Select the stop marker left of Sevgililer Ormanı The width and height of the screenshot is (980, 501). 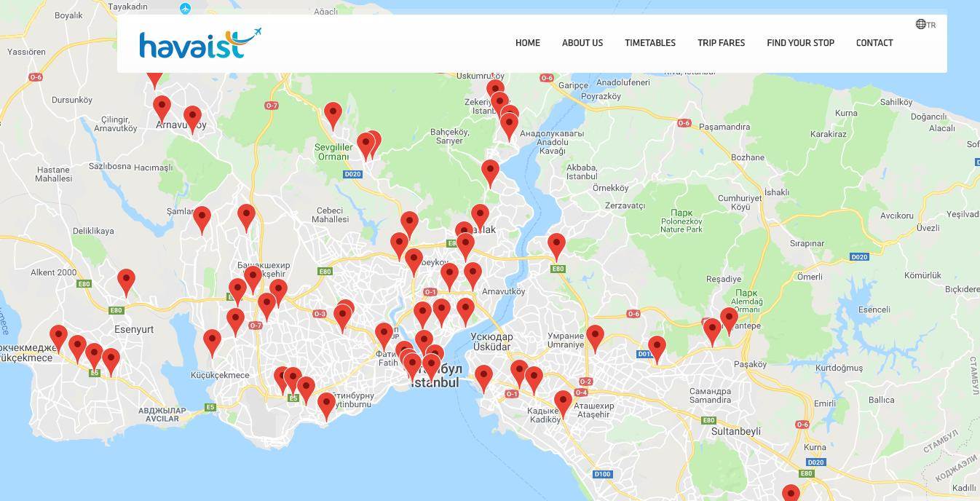click(333, 114)
